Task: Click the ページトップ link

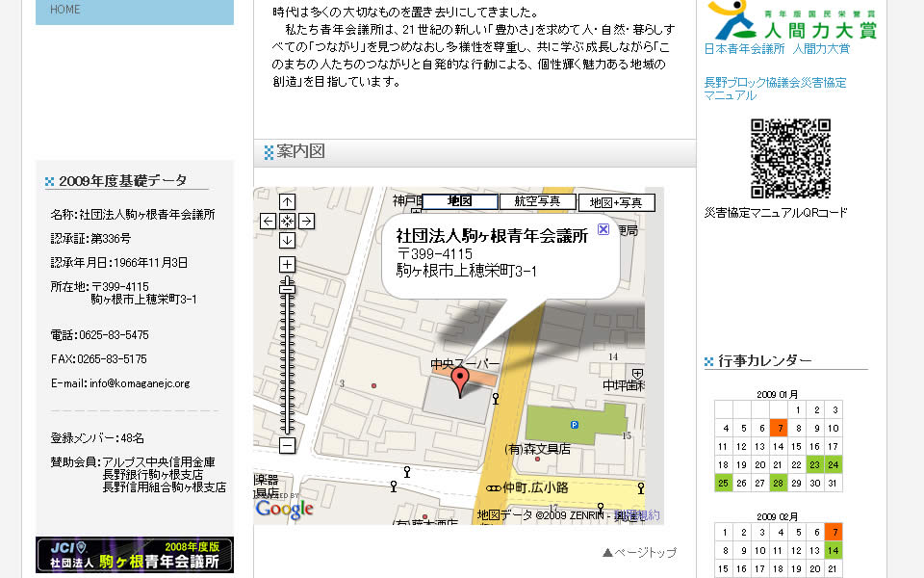Action: click(639, 553)
